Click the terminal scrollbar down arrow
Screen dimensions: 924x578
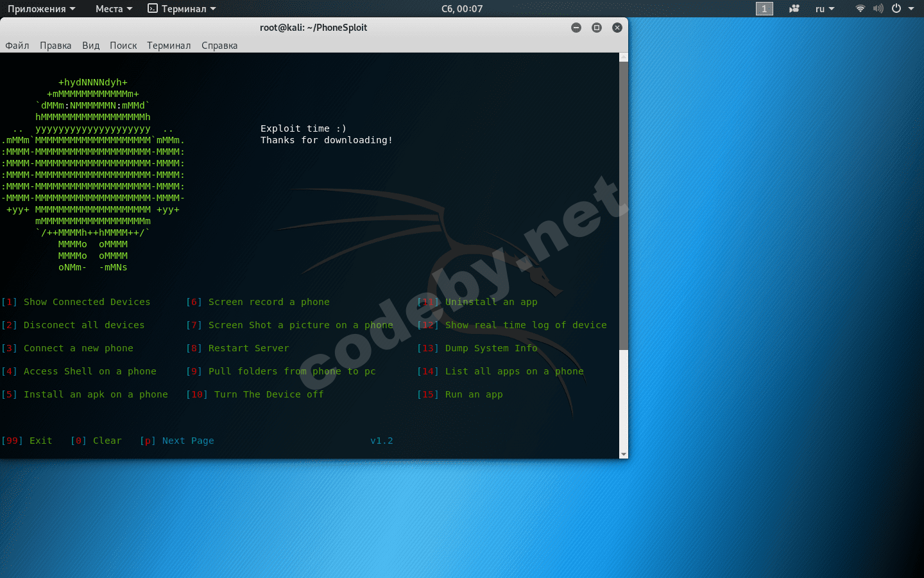coord(624,454)
